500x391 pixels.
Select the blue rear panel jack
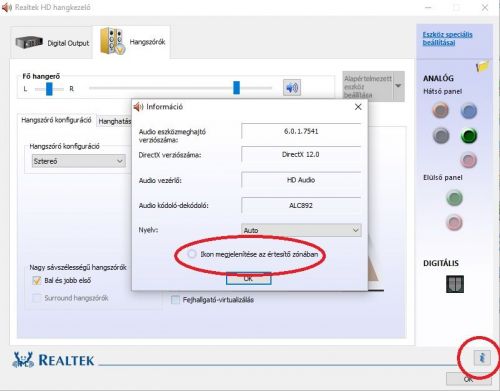tap(469, 111)
